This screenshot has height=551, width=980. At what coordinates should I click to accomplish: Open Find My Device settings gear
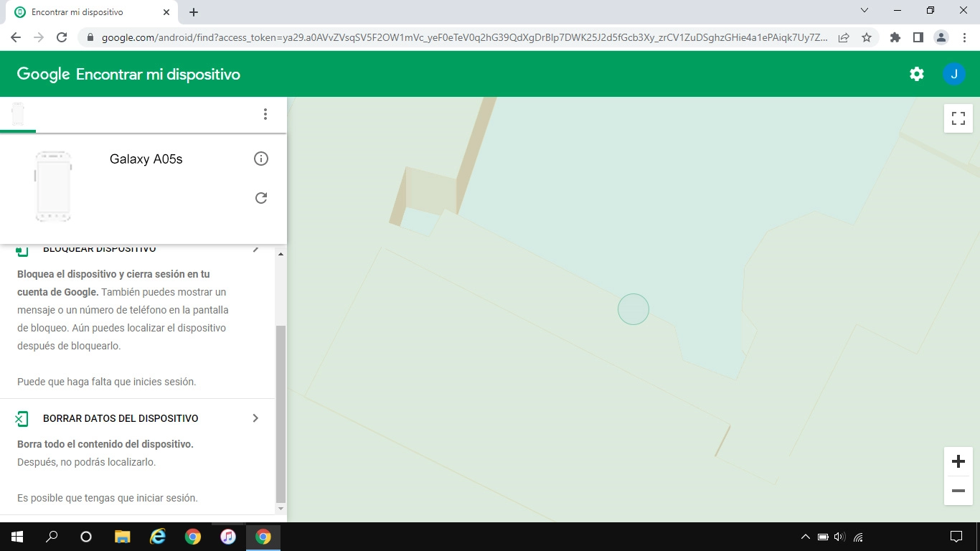pos(916,73)
